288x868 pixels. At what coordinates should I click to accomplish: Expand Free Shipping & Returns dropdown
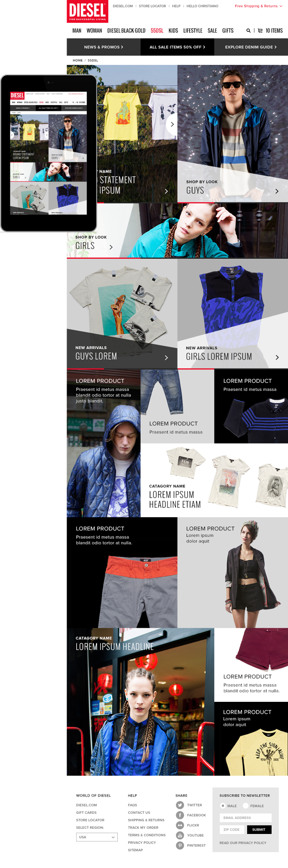point(258,6)
